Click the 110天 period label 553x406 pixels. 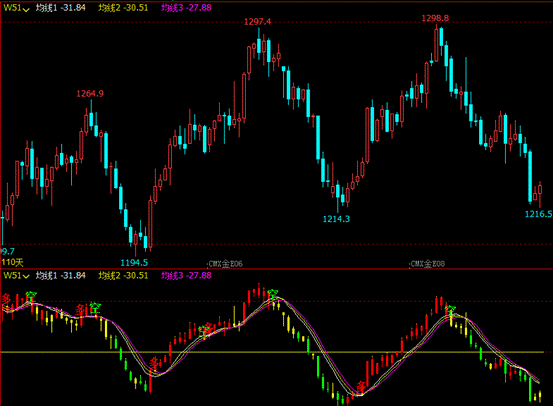[12, 262]
